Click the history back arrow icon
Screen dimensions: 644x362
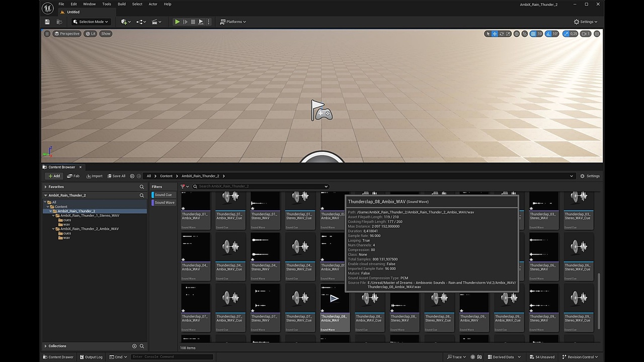[x=132, y=176]
